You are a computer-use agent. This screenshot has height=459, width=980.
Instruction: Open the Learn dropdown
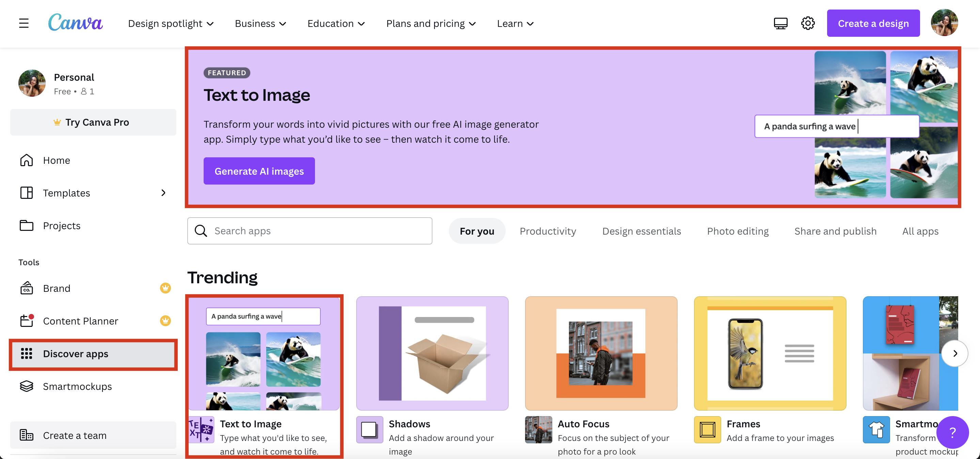point(516,23)
